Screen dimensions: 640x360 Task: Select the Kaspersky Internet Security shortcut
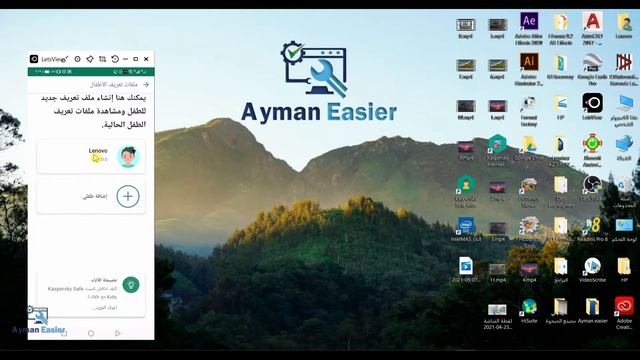tap(497, 150)
